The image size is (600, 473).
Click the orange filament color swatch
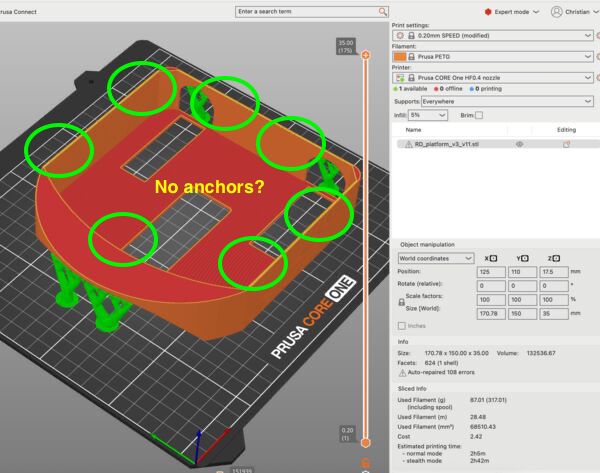(x=399, y=57)
